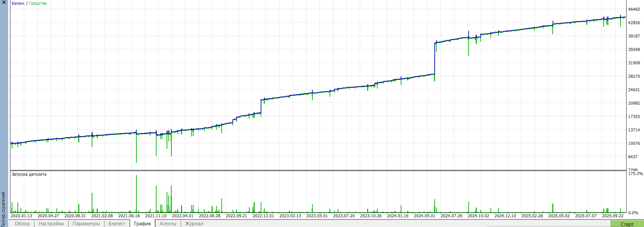Click the 17353 axis value
Viewport: 644px width, 227px height.
tap(634, 117)
